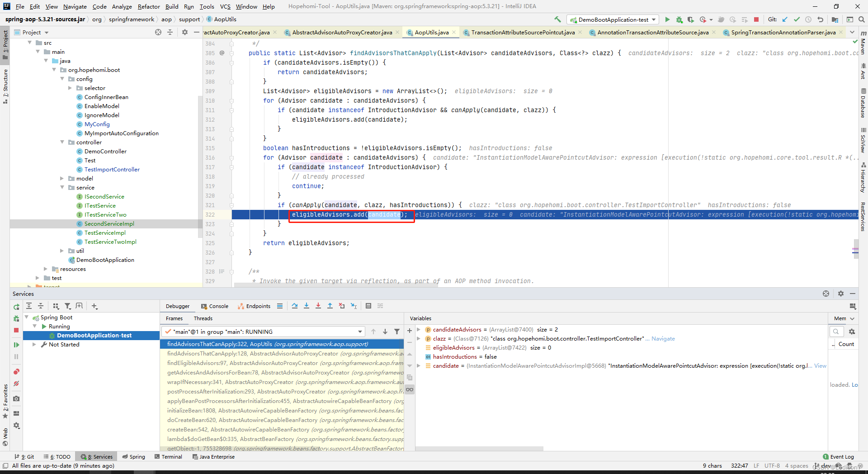The image size is (868, 474).
Task: Open the VCS menu
Action: tap(225, 6)
